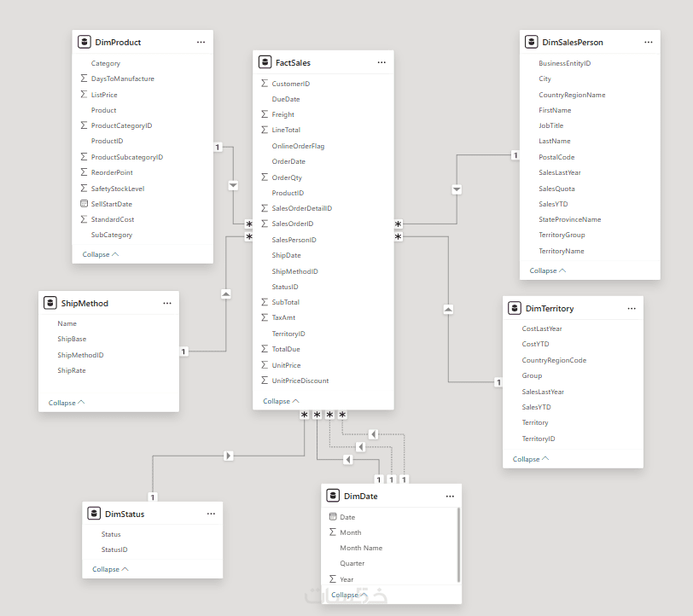Click filter direction arrow on DimStatus relationship
This screenshot has height=616, width=693.
tap(228, 456)
